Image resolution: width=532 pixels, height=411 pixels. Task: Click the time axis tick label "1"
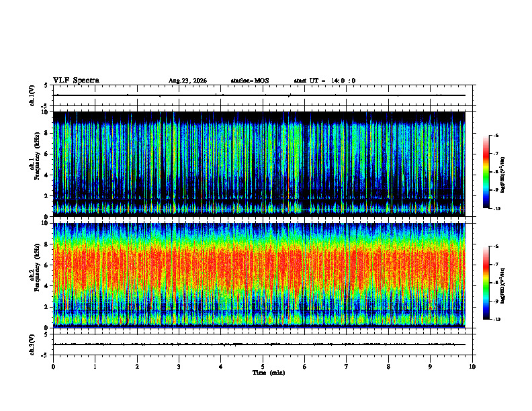click(x=95, y=367)
